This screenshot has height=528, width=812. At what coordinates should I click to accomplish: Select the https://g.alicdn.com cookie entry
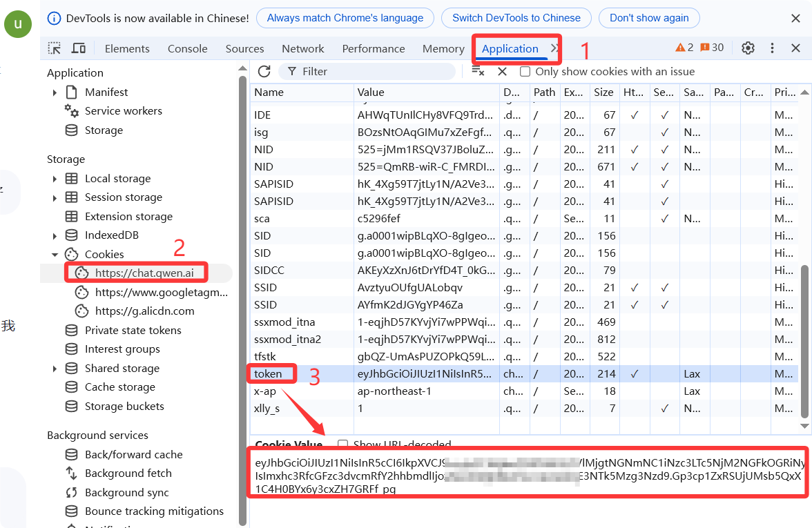(x=144, y=311)
